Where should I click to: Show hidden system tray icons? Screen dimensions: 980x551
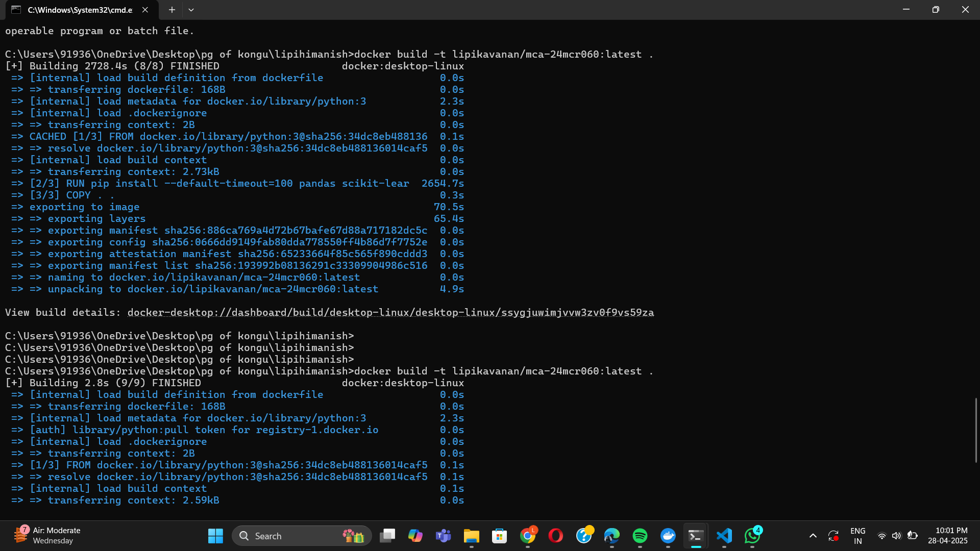[x=813, y=536]
